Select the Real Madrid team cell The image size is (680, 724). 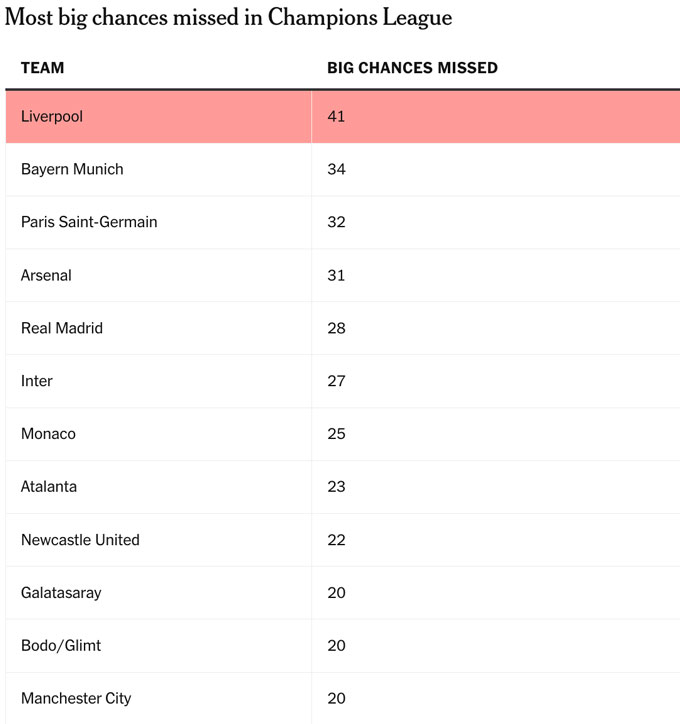(62, 328)
